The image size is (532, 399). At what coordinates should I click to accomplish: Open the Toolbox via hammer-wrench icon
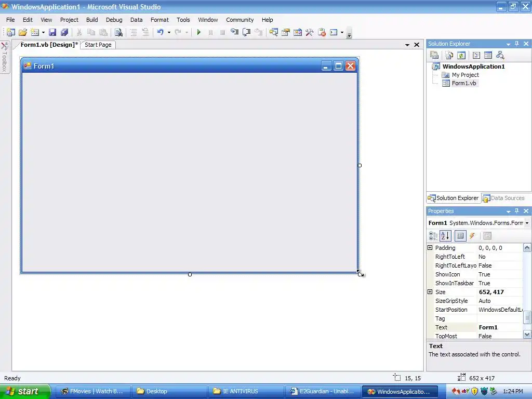[x=310, y=32]
